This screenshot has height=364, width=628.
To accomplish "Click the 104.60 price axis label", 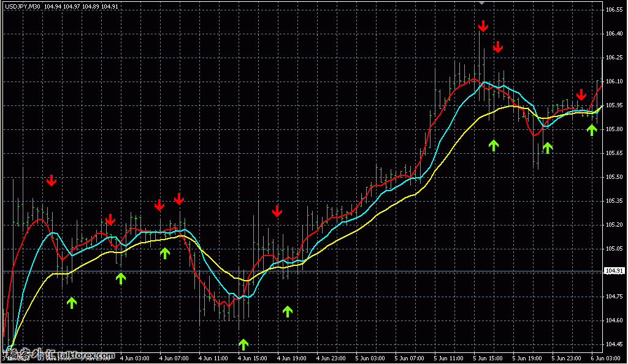I will coord(615,320).
